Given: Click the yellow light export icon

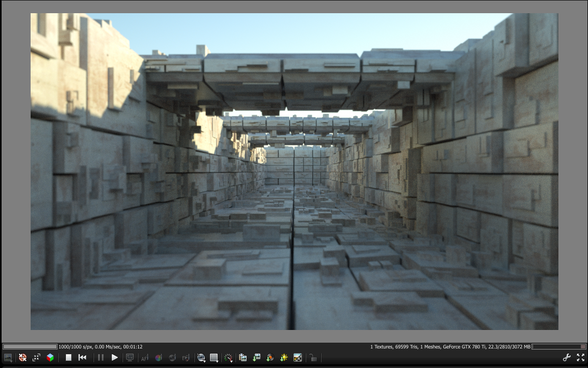Looking at the screenshot, I should point(284,358).
